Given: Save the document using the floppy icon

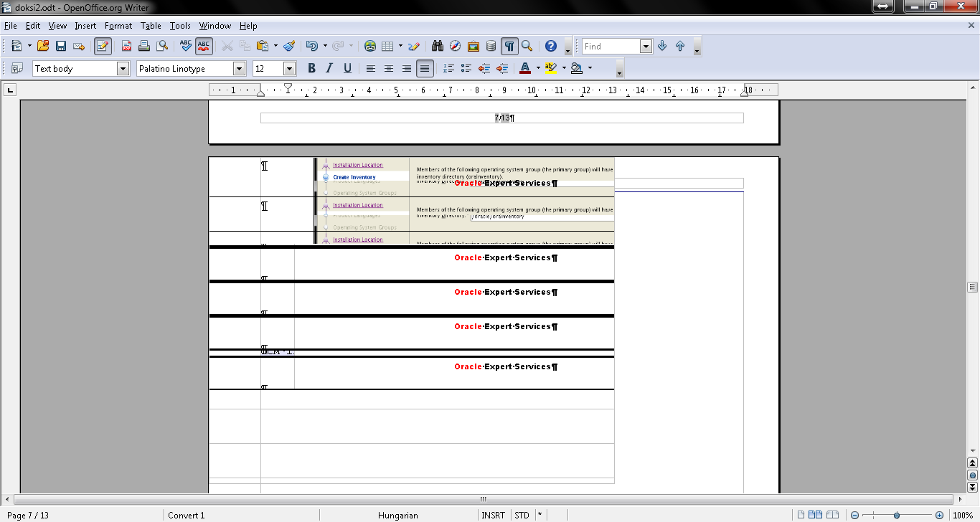Looking at the screenshot, I should [x=61, y=46].
